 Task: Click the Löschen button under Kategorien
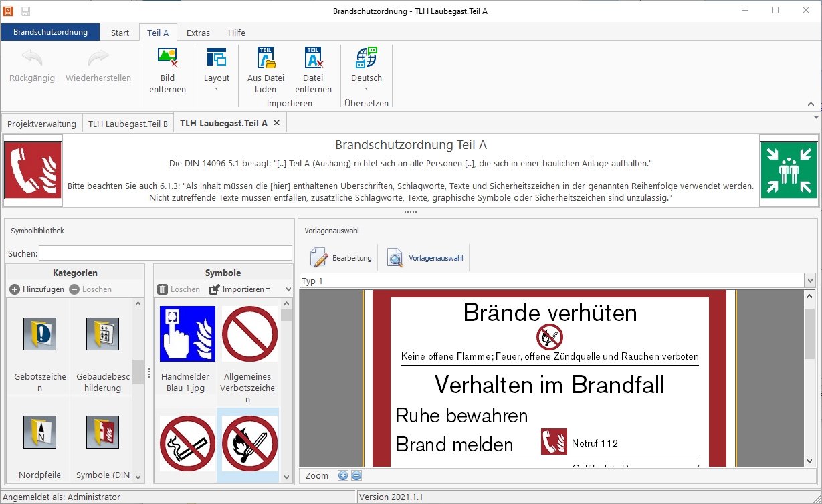click(91, 289)
